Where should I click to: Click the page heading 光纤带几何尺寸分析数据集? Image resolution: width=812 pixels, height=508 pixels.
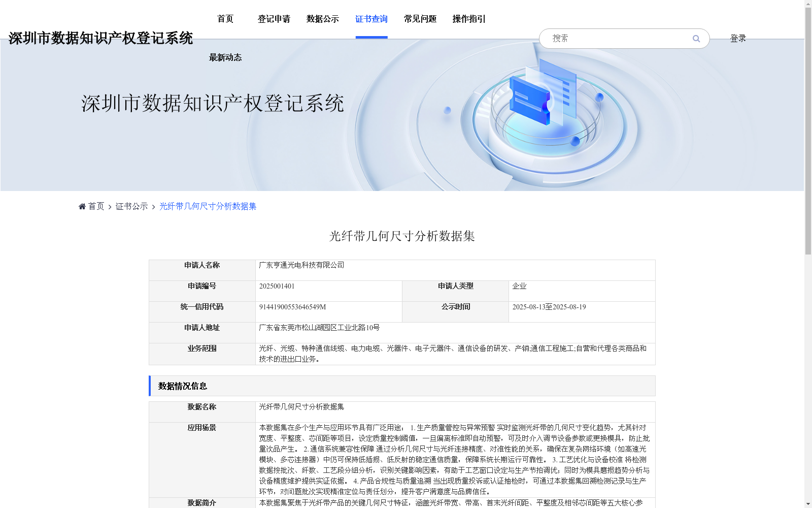[x=402, y=236]
